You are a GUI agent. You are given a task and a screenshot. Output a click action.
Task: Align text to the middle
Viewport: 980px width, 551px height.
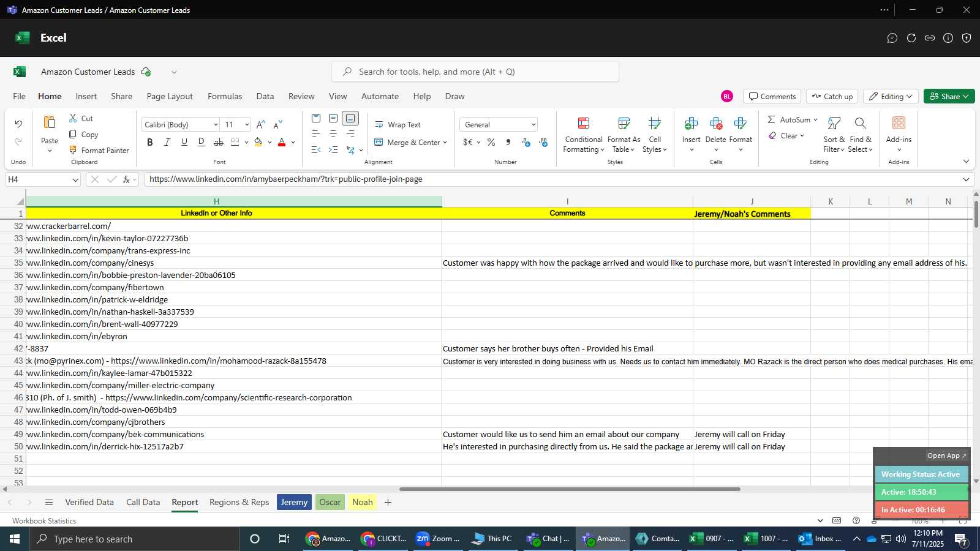pos(333,118)
